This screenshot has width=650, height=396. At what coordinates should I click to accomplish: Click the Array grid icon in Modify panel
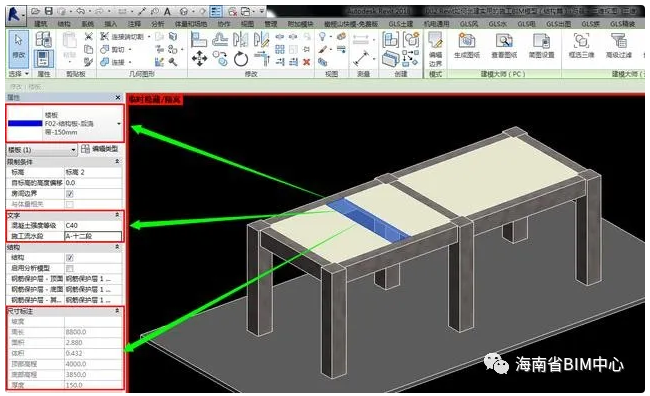(x=280, y=49)
